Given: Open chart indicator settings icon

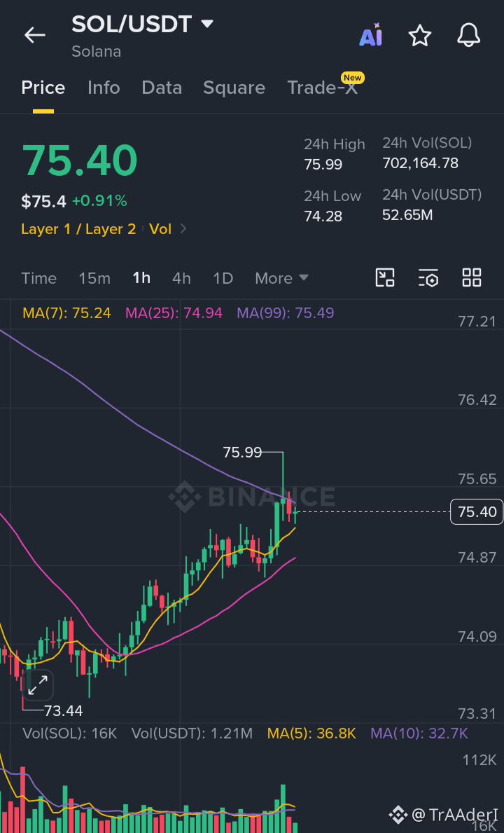Looking at the screenshot, I should (x=428, y=278).
